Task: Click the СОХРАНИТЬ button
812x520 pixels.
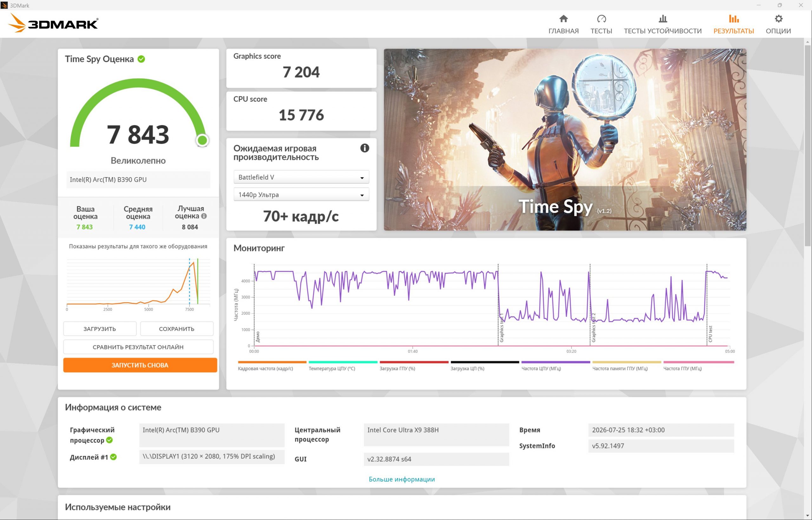Action: point(177,329)
